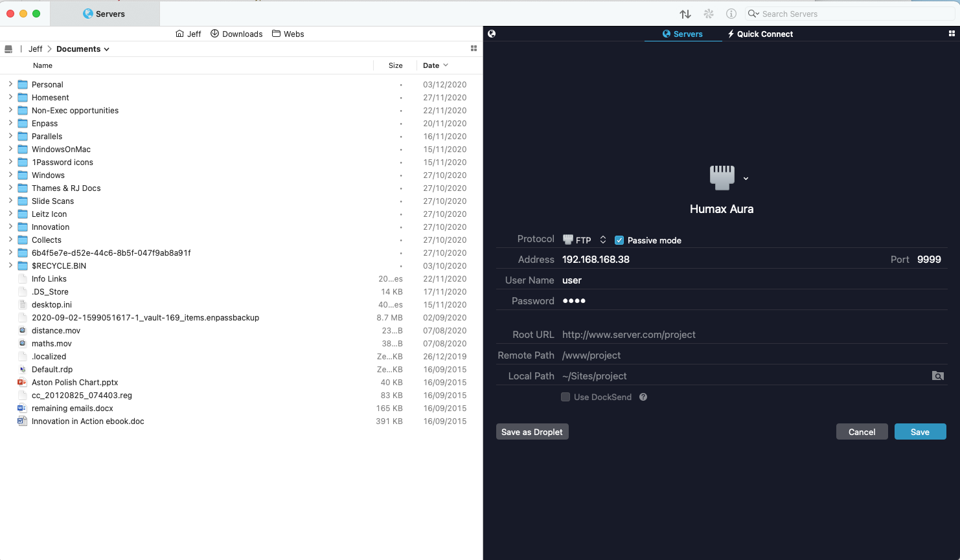Screen dimensions: 960x560
Task: Expand the Non-Exec opportunities folder
Action: [10, 110]
